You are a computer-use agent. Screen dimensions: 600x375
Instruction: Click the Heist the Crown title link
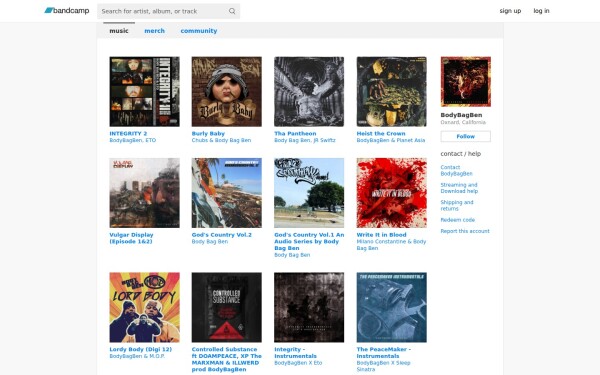[x=381, y=134]
